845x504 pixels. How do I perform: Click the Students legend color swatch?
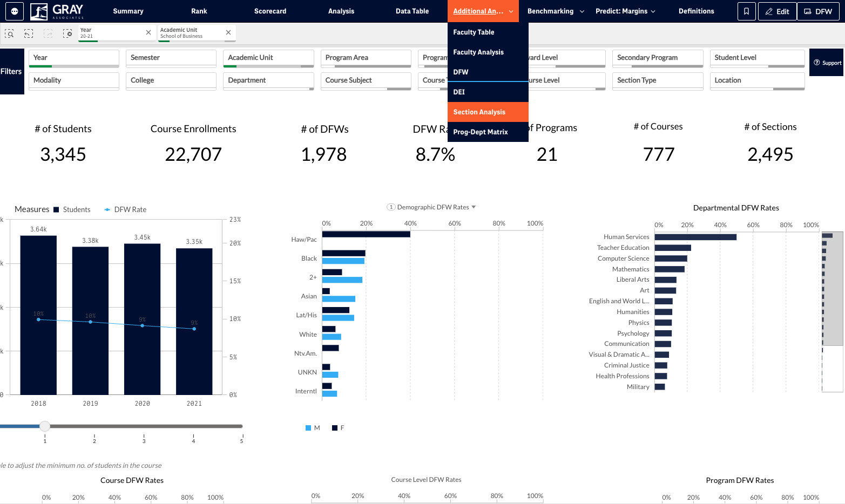(x=56, y=210)
